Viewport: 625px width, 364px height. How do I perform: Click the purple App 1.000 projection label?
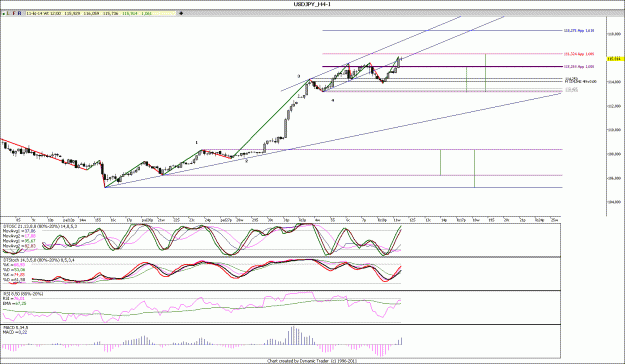[579, 67]
